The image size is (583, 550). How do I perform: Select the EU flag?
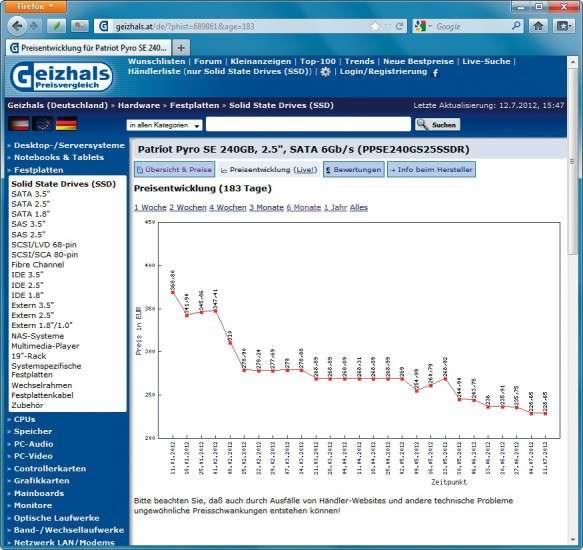(x=42, y=123)
